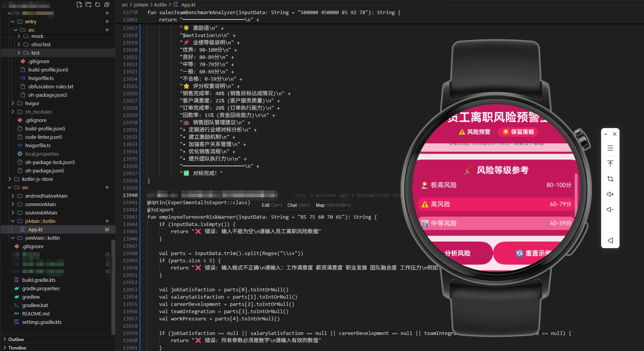Image resolution: width=644 pixels, height=351 pixels.
Task: Click the New File icon in Explorer
Action: 79,4
